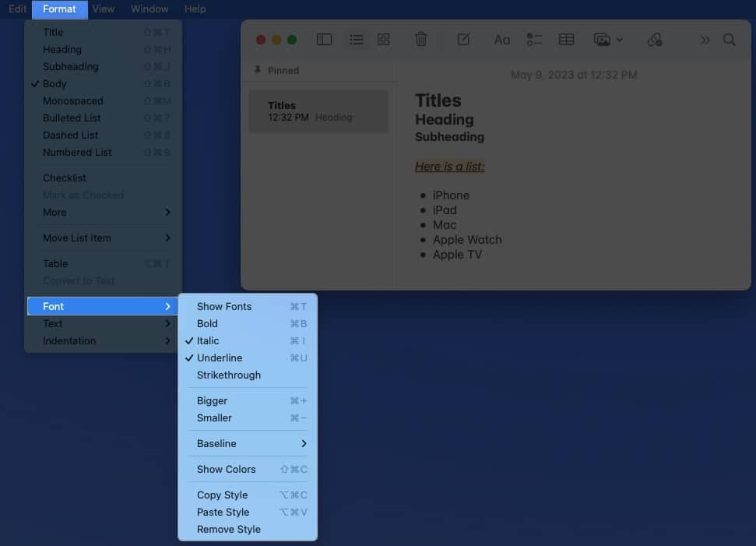Click the Pinned section header

click(x=283, y=70)
